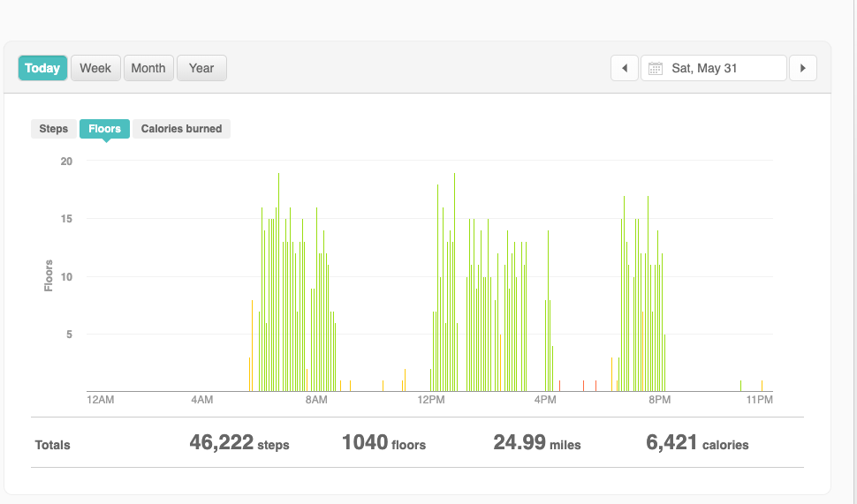Switch to Year view

tap(201, 68)
